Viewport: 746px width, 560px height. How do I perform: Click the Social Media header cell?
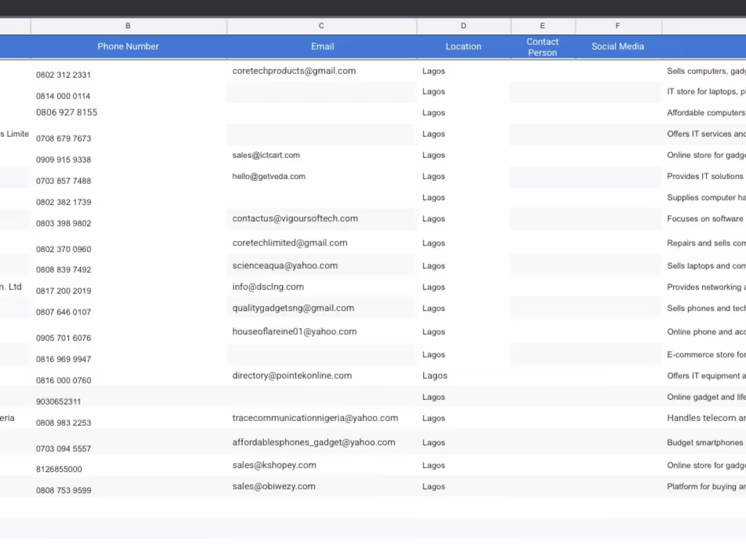point(618,47)
